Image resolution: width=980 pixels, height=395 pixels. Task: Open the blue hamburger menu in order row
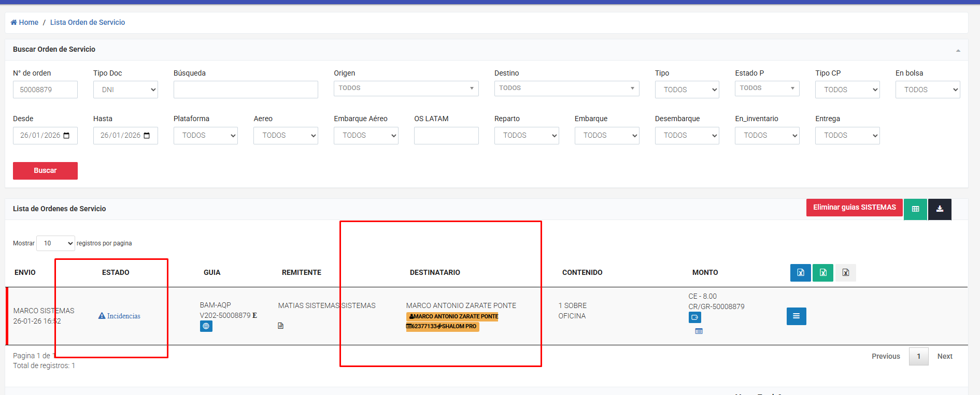[x=796, y=316]
